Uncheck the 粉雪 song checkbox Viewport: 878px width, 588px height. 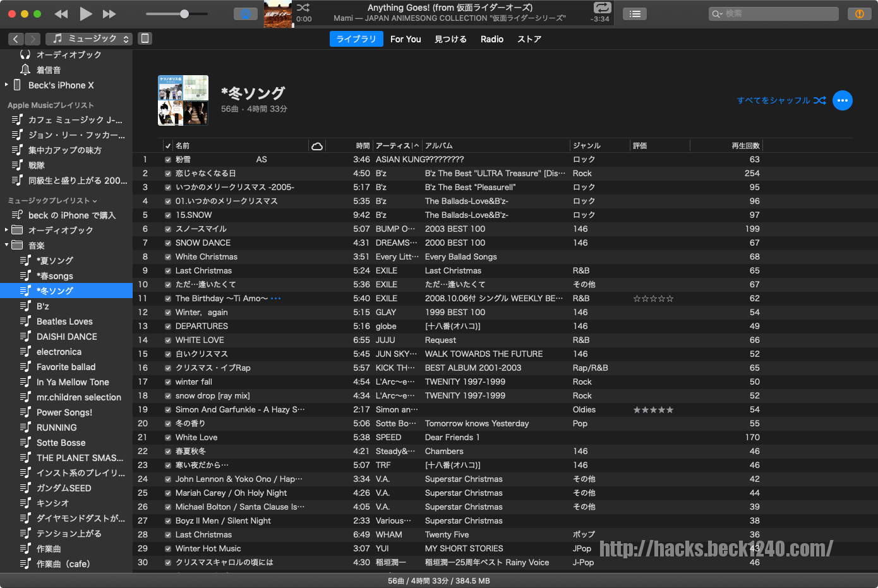click(168, 160)
